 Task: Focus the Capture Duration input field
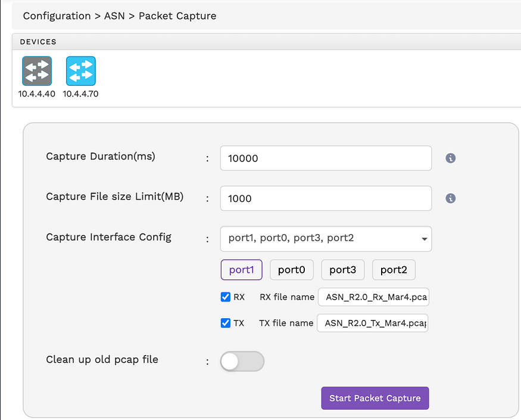(x=326, y=158)
